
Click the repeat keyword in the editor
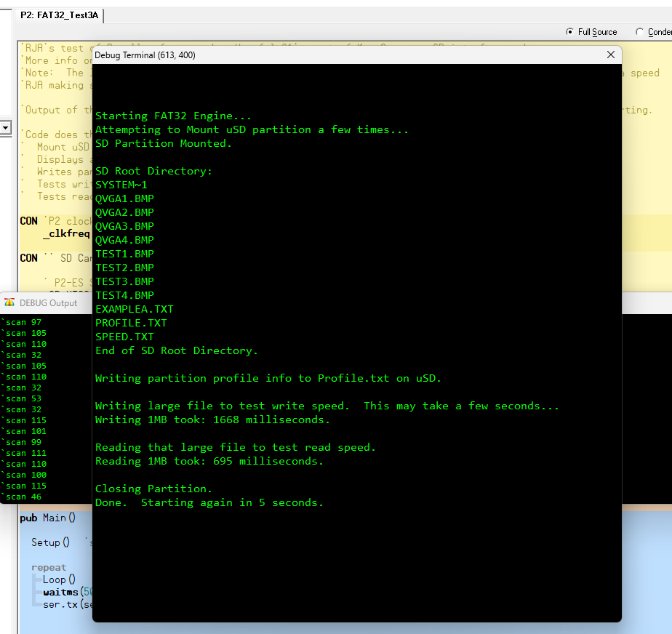49,567
